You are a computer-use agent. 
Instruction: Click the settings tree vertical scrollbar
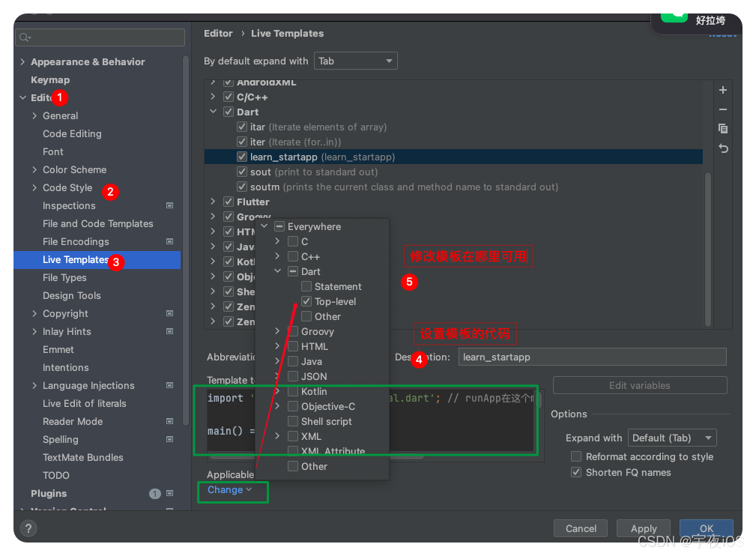point(186,241)
